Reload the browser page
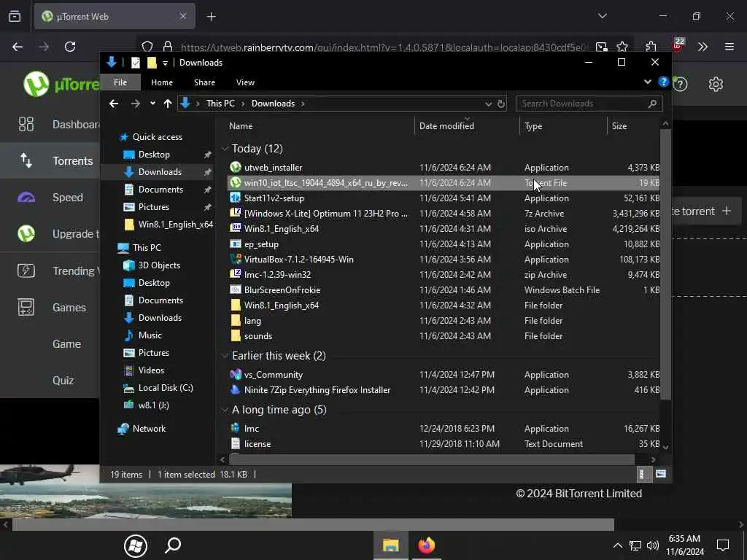 point(70,47)
